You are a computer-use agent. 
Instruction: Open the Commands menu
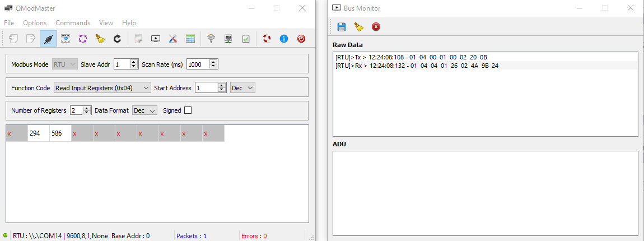[73, 23]
